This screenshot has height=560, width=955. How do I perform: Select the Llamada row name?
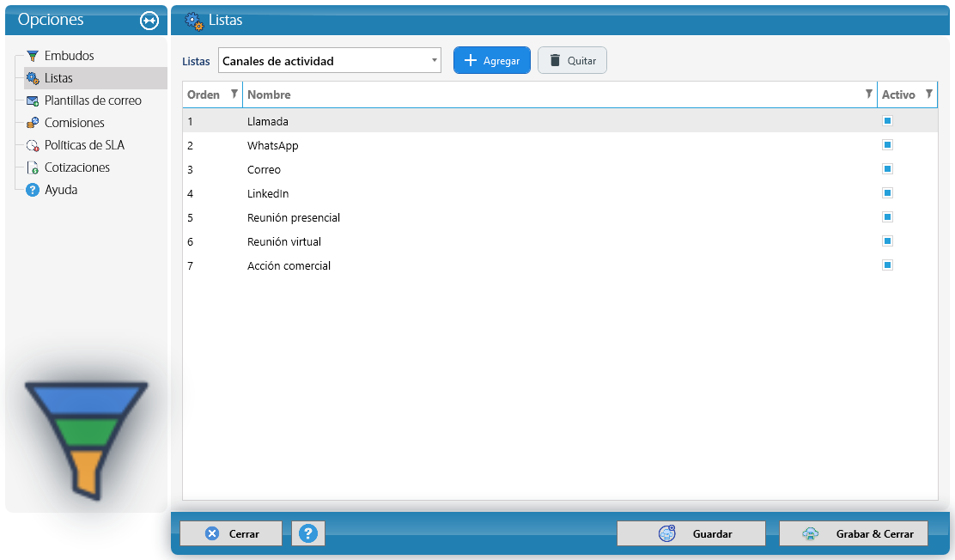[267, 121]
